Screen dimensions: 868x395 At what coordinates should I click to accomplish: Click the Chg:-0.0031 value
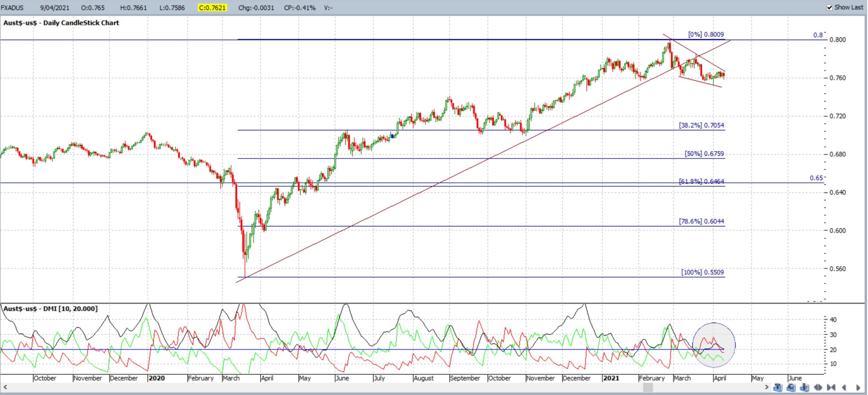256,8
